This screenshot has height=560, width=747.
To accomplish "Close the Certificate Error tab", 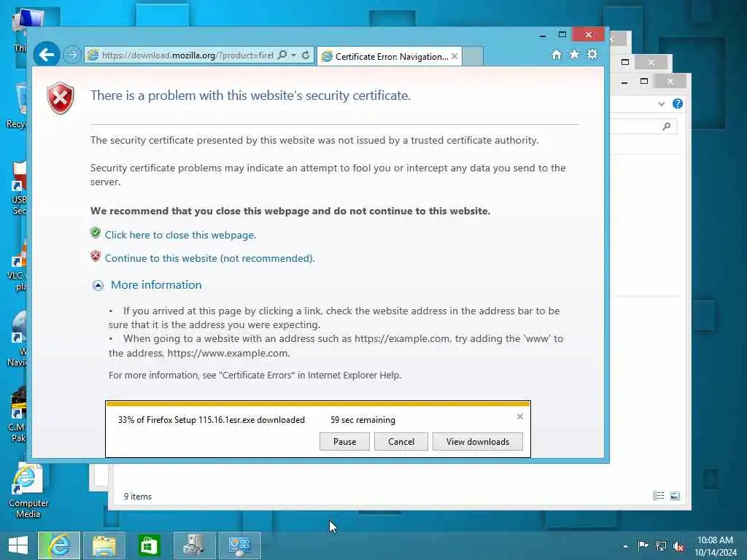I will click(454, 56).
